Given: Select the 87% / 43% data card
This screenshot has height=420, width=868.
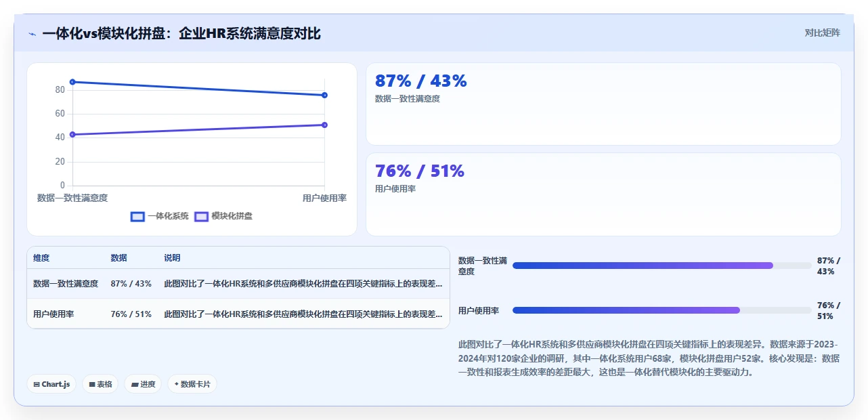Looking at the screenshot, I should point(603,104).
